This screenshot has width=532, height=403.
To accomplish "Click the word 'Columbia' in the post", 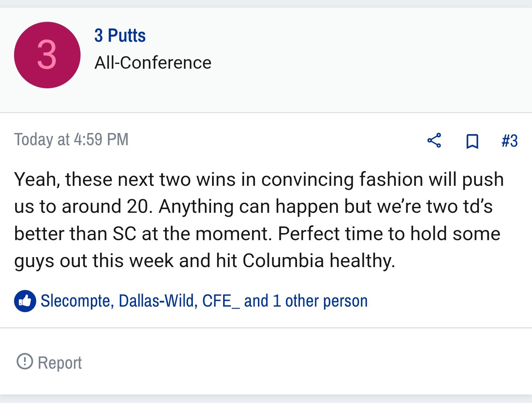I will tap(283, 260).
